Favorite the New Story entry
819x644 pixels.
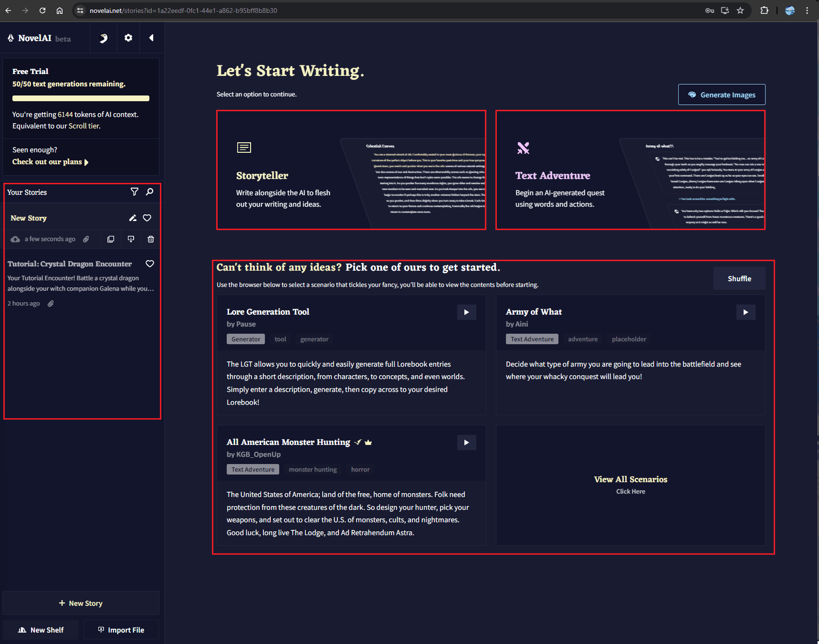[147, 218]
